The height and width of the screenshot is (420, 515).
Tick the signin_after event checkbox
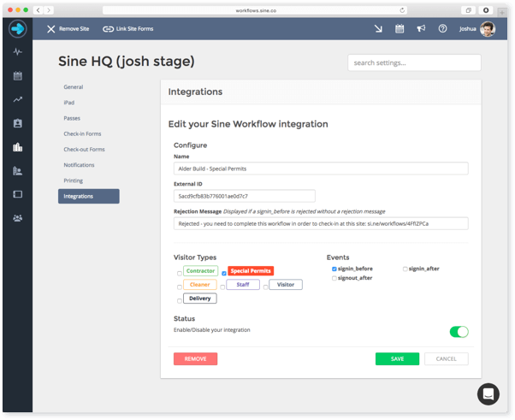coord(405,269)
